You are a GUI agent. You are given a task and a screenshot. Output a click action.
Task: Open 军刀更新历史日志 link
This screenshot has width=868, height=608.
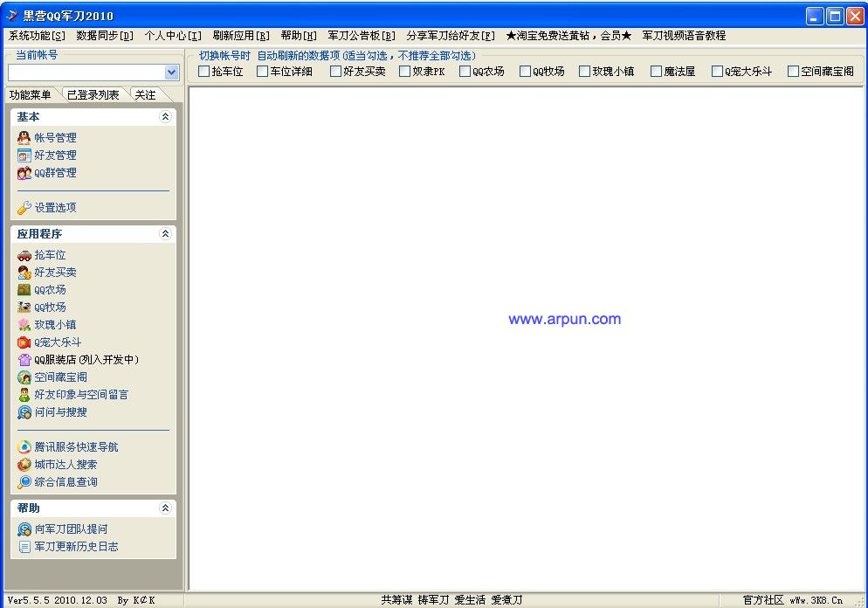(x=76, y=547)
